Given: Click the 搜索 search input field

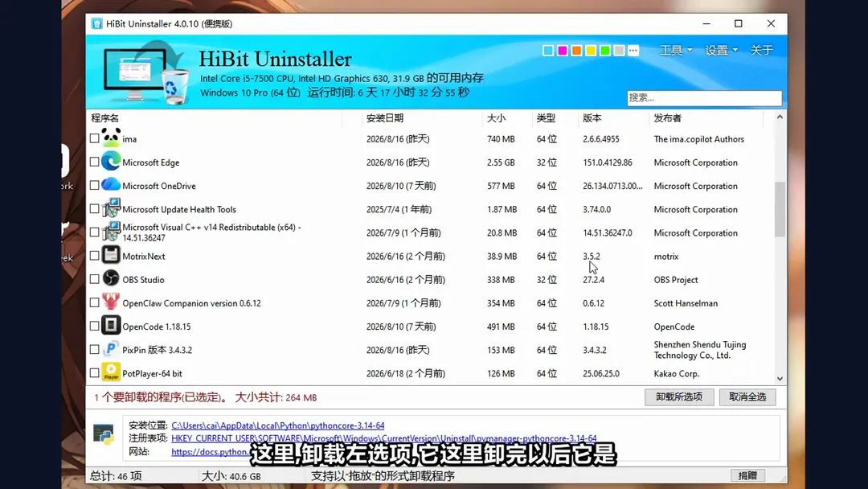Looking at the screenshot, I should 704,97.
